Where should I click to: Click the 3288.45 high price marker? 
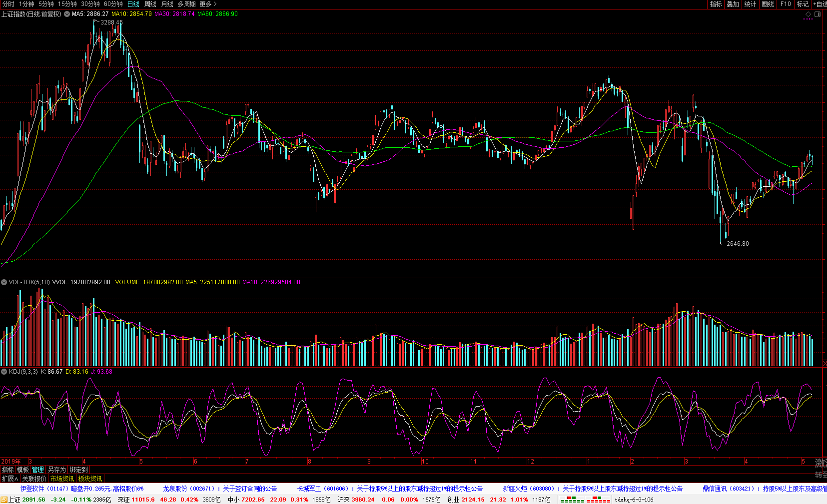(x=111, y=22)
